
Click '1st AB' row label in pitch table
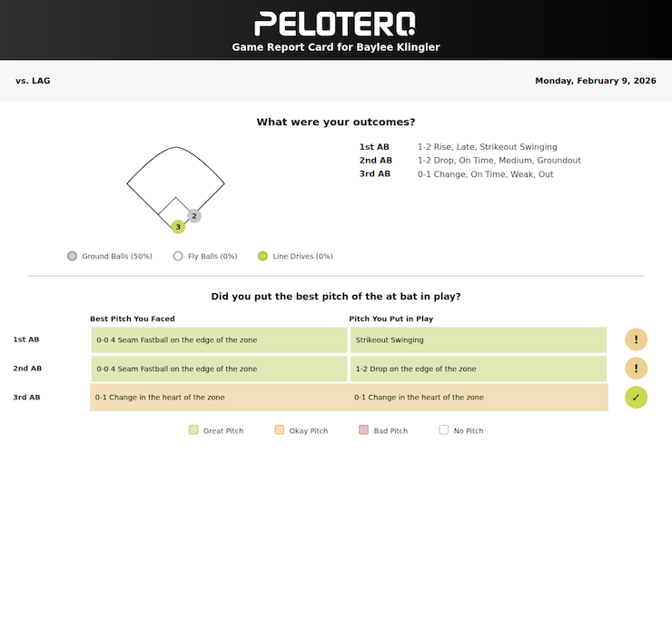click(26, 340)
